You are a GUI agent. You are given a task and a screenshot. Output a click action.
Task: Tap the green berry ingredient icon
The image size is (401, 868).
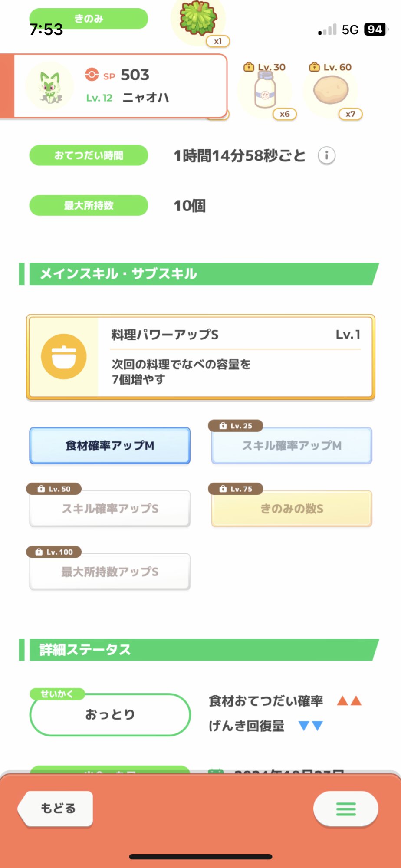pyautogui.click(x=198, y=19)
